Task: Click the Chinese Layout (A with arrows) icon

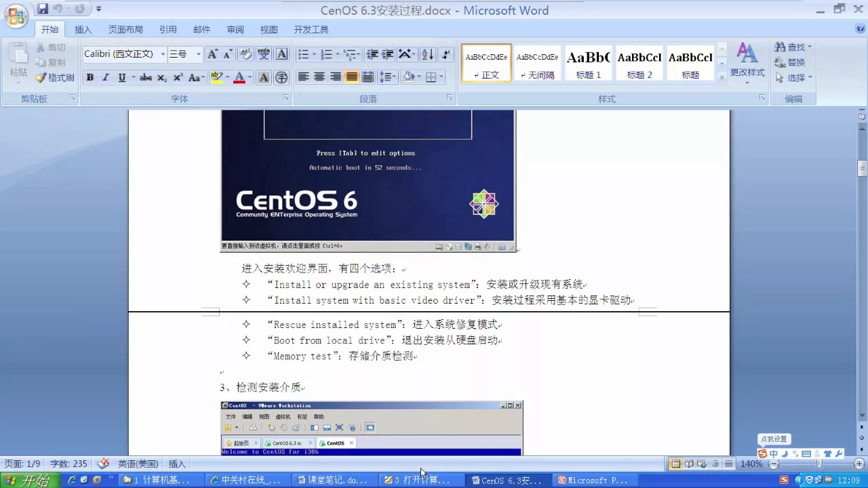Action: 407,54
